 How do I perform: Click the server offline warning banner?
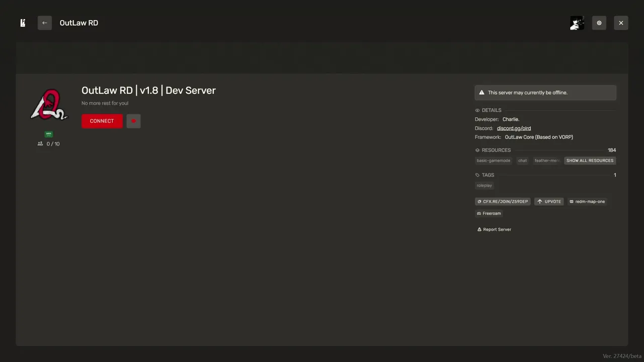click(x=545, y=93)
